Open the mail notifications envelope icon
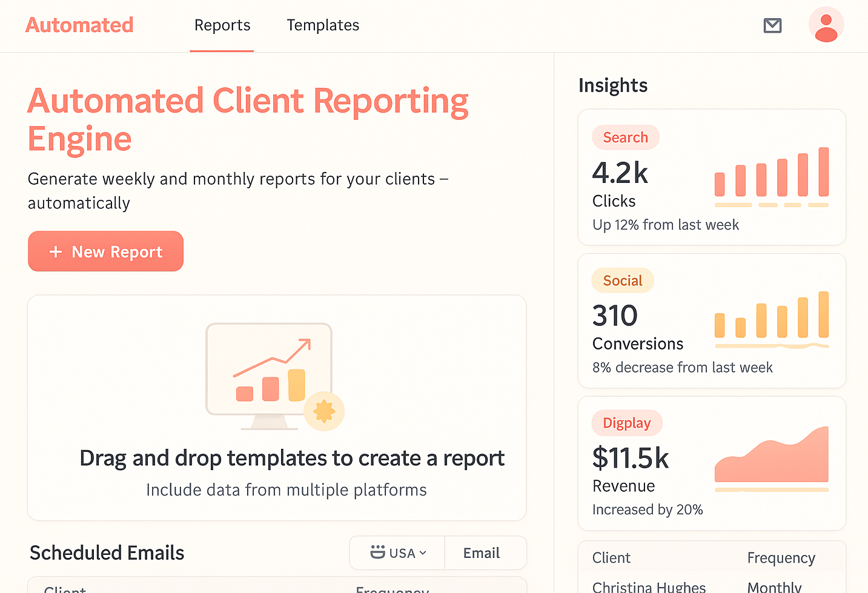The image size is (868, 593). pos(772,25)
